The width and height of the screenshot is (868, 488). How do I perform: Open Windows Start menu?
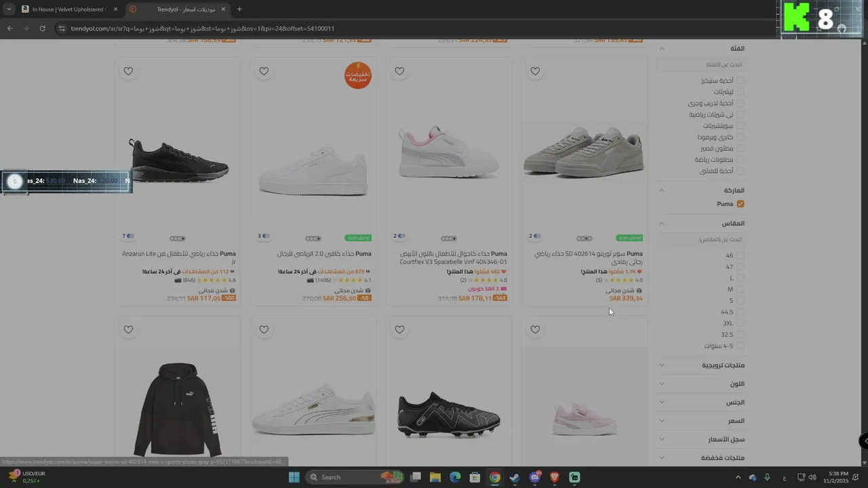click(294, 477)
